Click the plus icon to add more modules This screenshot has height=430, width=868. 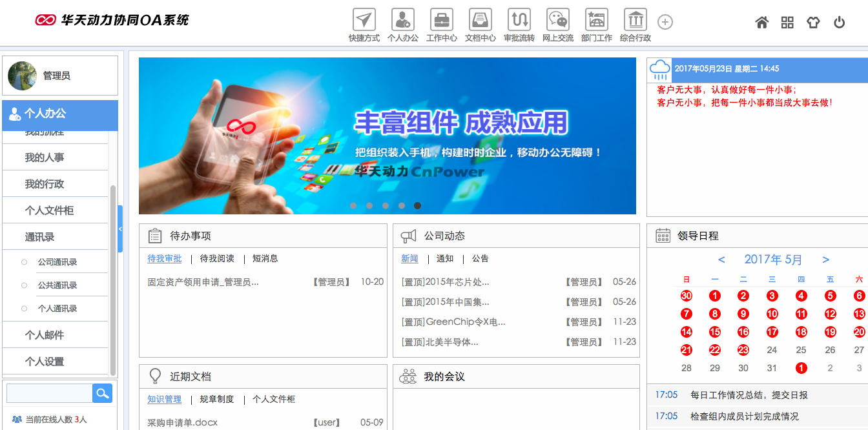tap(665, 21)
